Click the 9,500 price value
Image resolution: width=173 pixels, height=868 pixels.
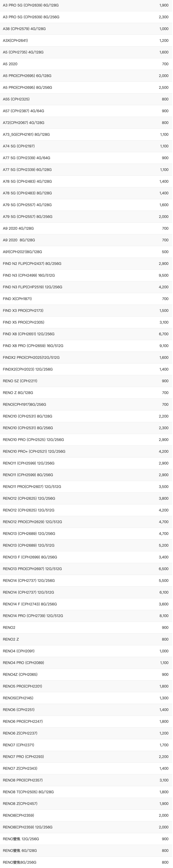point(164,275)
